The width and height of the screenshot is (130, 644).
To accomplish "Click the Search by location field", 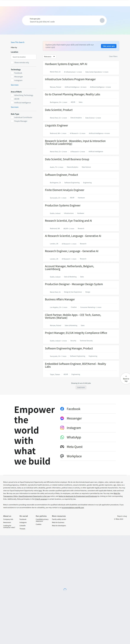I will coord(23,57).
